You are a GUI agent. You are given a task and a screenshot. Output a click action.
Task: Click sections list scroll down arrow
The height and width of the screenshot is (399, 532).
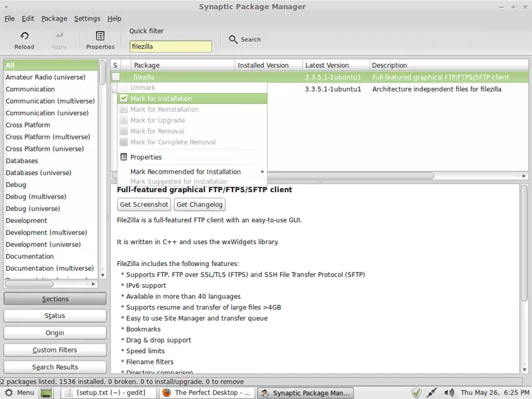[x=102, y=275]
